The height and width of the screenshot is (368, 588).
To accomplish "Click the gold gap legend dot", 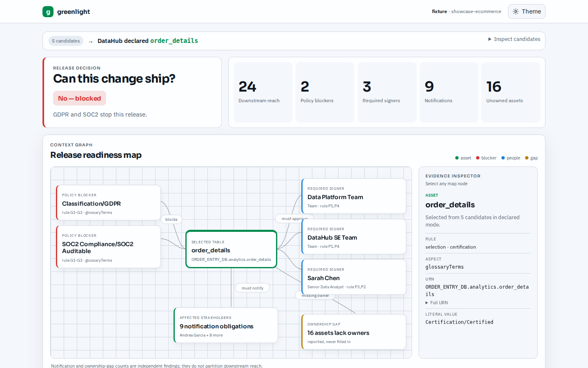I will 527,158.
